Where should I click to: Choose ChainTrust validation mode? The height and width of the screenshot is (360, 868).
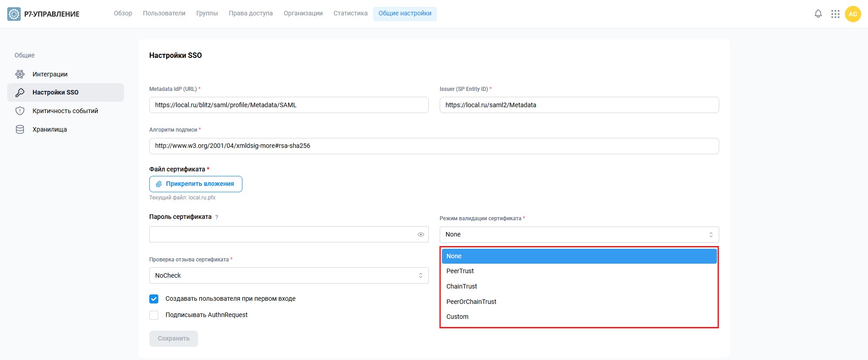tap(579, 286)
